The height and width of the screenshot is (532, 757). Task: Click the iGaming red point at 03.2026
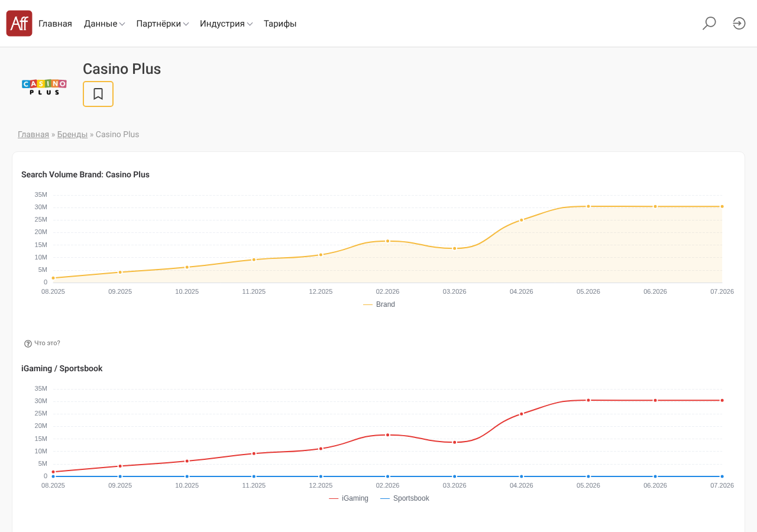455,442
